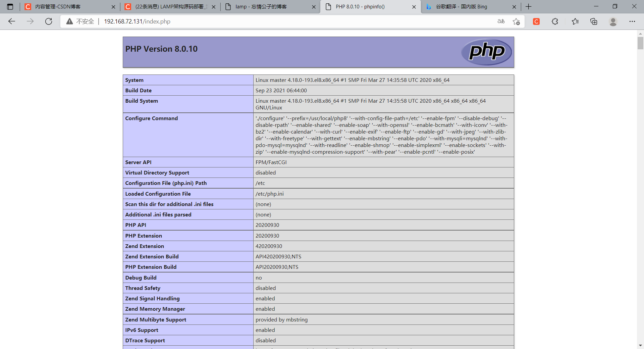Screen dimensions: 644x349
Task: Click the Zend Extension Build value API420200930,NTS
Action: click(x=278, y=257)
